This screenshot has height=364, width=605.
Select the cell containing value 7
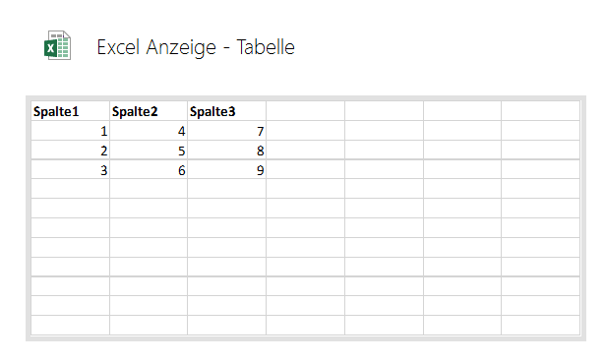(x=227, y=131)
